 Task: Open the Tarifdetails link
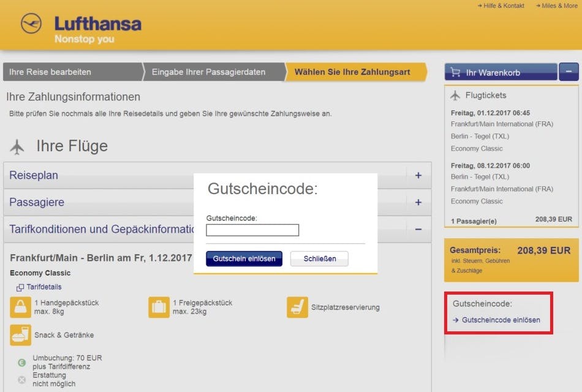(43, 287)
